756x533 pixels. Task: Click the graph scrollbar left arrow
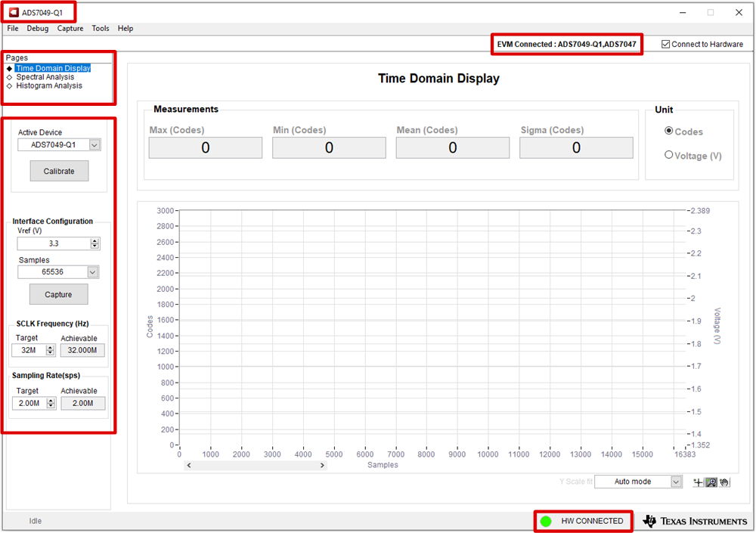point(189,466)
